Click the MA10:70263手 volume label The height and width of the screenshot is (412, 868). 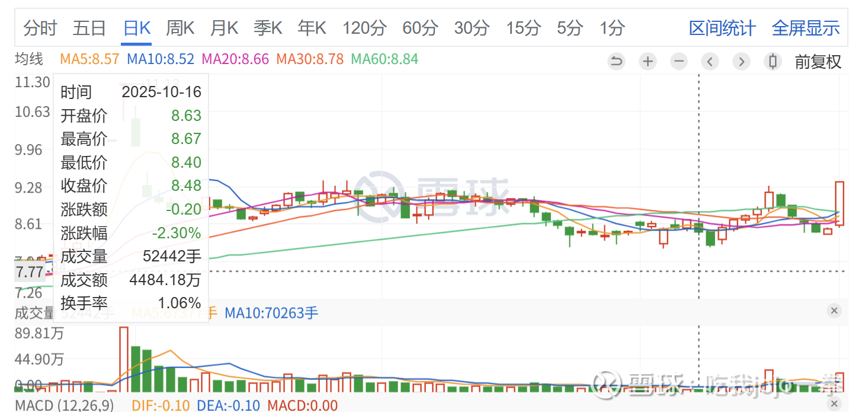(271, 312)
